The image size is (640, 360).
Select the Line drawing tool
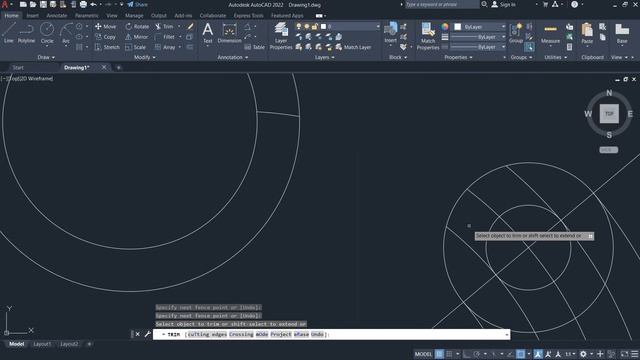coord(9,33)
